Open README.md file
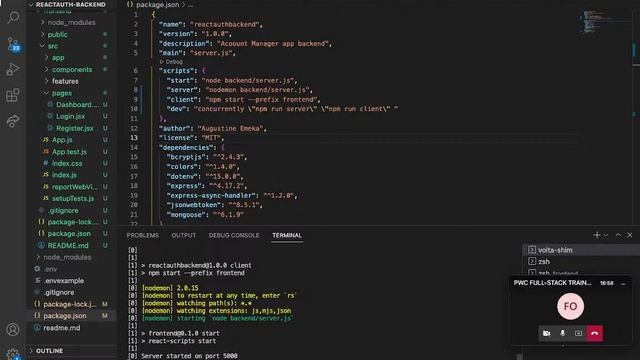640x360 pixels. click(x=72, y=245)
